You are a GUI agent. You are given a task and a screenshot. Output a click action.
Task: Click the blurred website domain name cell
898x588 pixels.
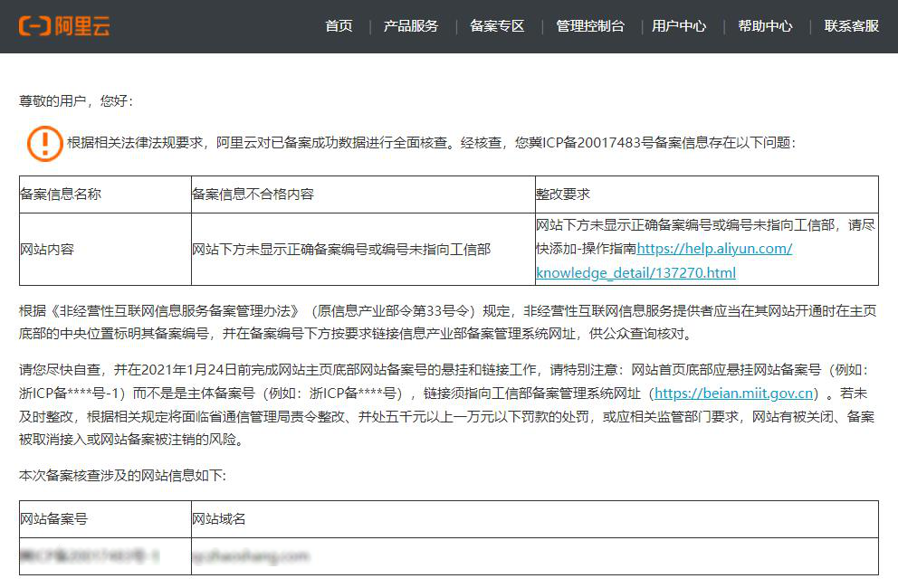(535, 556)
